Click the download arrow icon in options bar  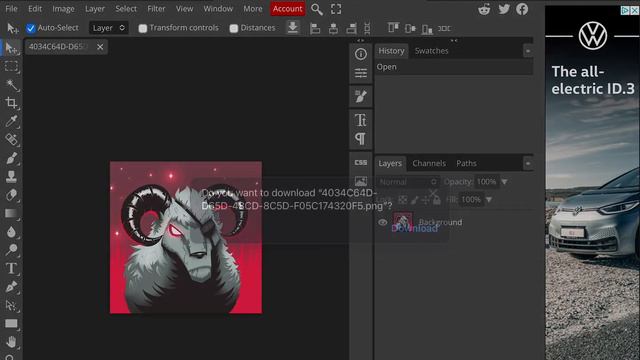[x=293, y=28]
